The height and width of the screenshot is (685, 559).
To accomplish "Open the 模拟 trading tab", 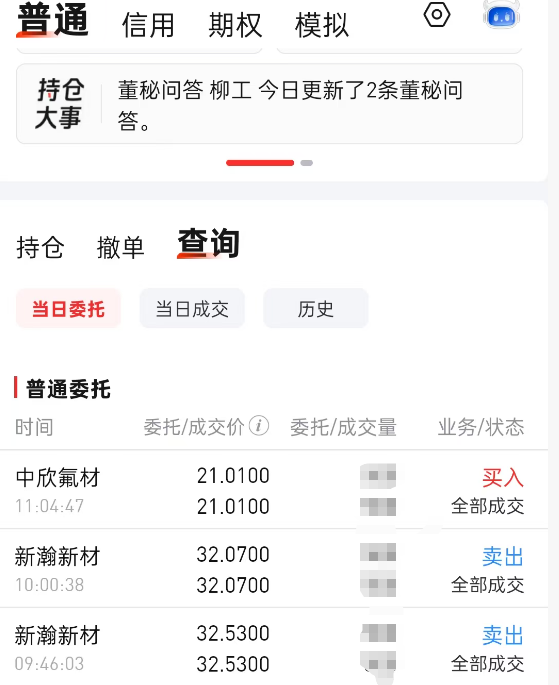I will [x=322, y=25].
